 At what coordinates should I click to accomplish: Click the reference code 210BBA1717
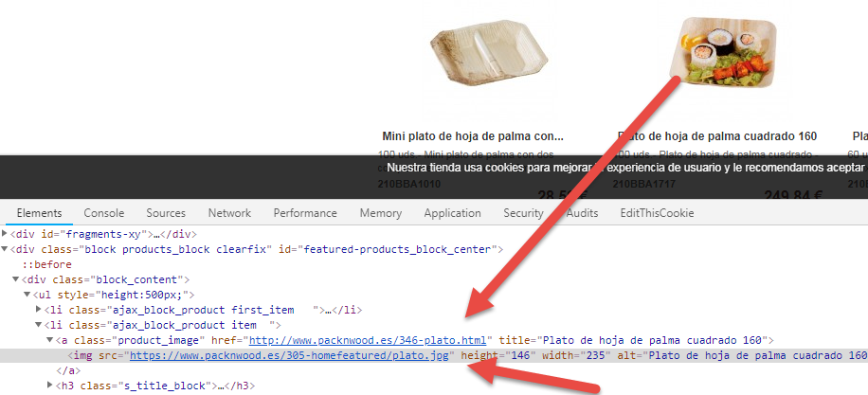point(644,184)
